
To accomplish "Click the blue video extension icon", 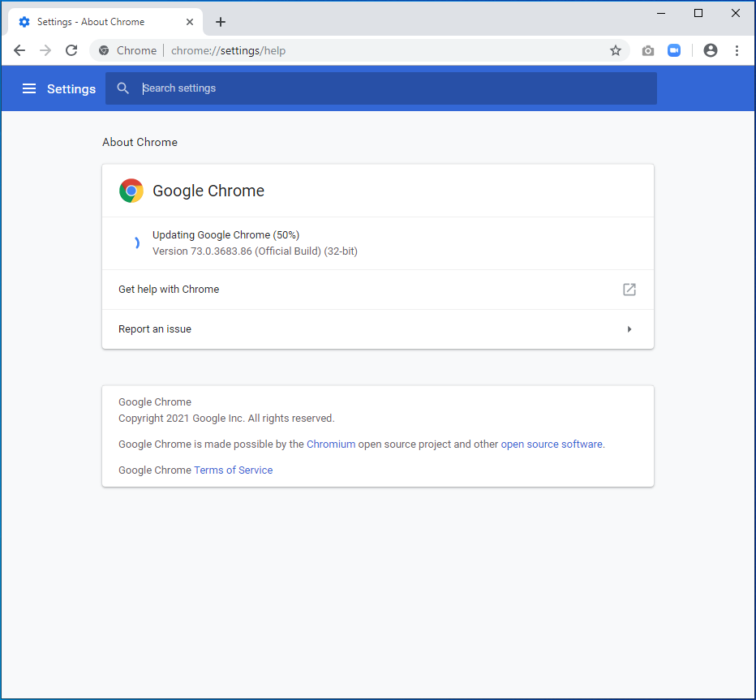I will [x=674, y=50].
